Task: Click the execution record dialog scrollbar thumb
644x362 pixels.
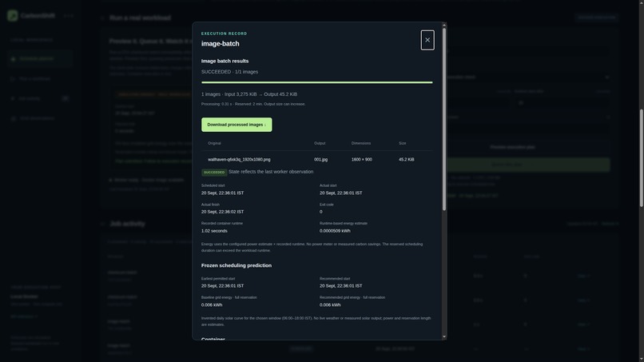Action: [x=444, y=119]
